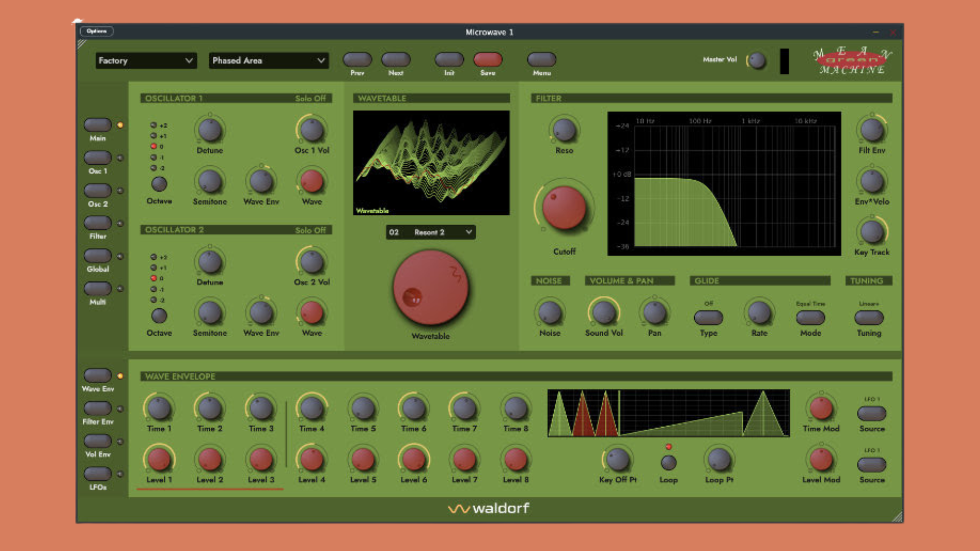Open the Factory bank dropdown
The width and height of the screenshot is (980, 551).
pyautogui.click(x=146, y=61)
